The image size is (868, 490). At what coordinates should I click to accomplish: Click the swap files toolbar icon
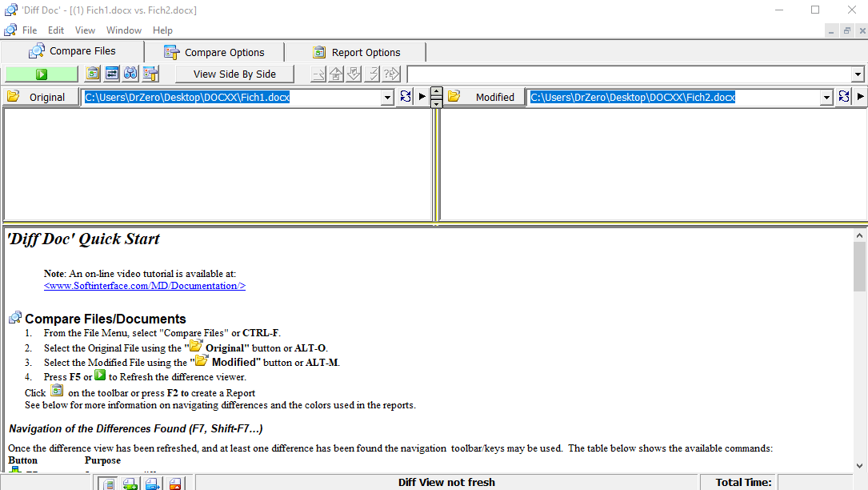click(112, 73)
